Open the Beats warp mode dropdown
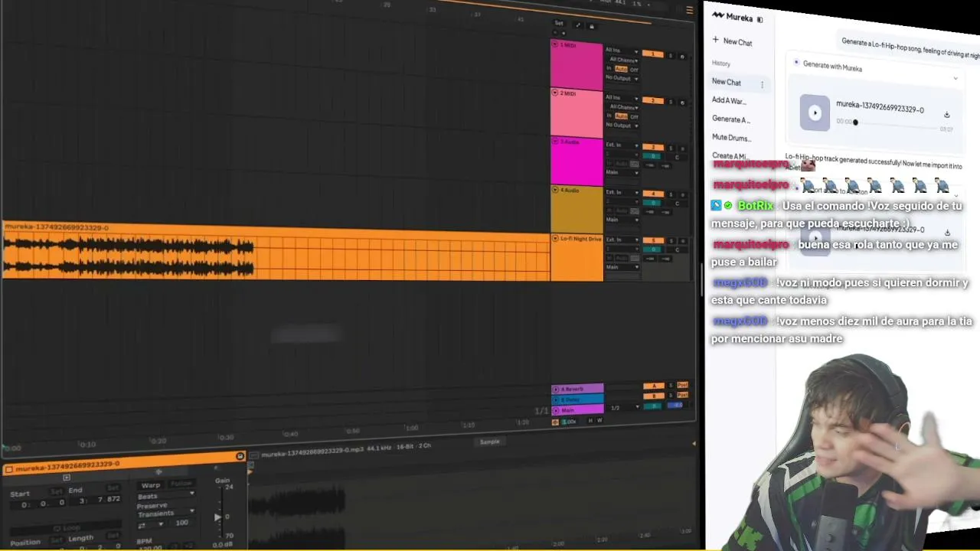The width and height of the screenshot is (980, 551). [165, 497]
